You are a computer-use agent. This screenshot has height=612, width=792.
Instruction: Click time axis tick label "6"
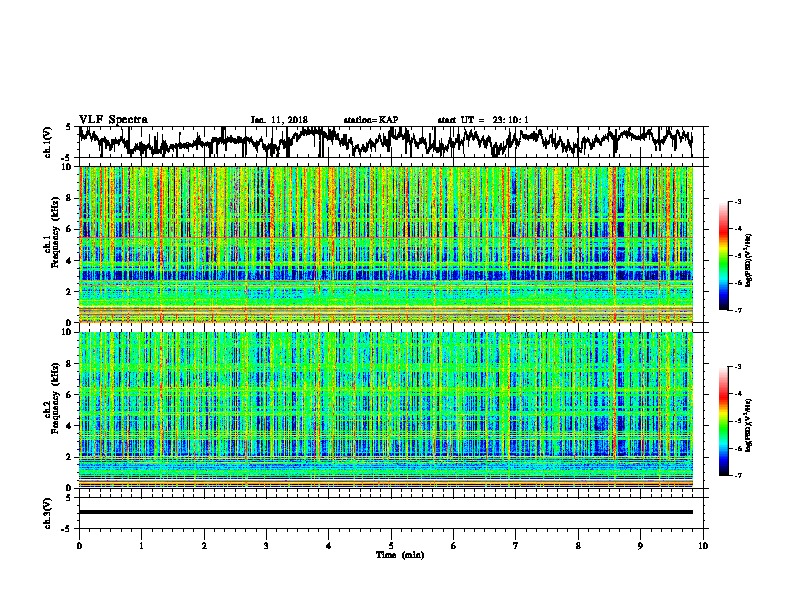pyautogui.click(x=454, y=546)
